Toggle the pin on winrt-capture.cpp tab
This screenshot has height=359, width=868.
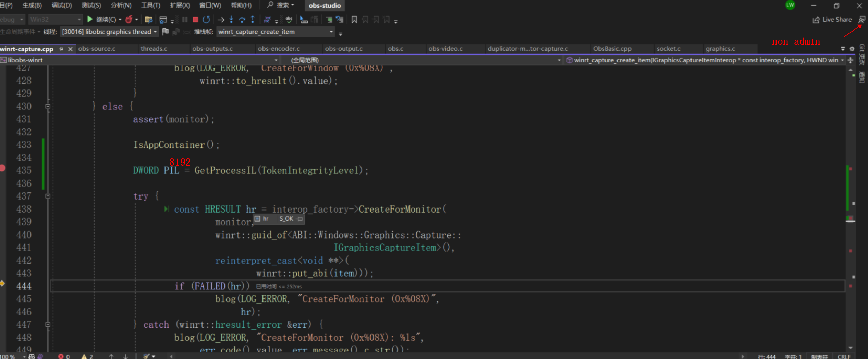pyautogui.click(x=61, y=49)
